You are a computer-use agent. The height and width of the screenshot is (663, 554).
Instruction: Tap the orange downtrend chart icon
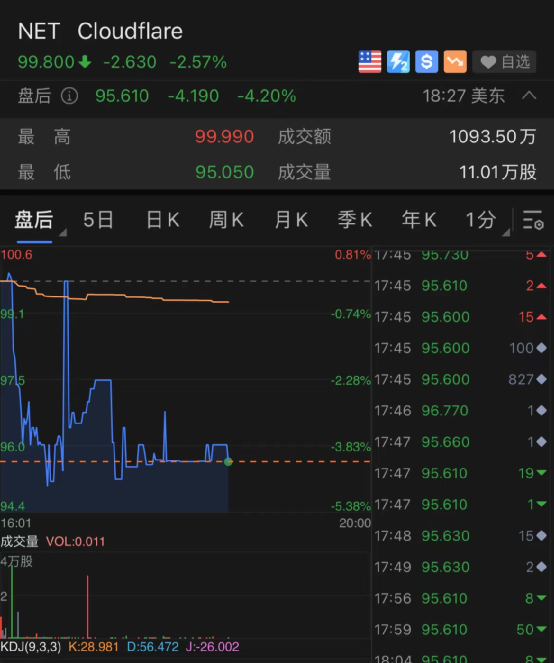coord(455,62)
